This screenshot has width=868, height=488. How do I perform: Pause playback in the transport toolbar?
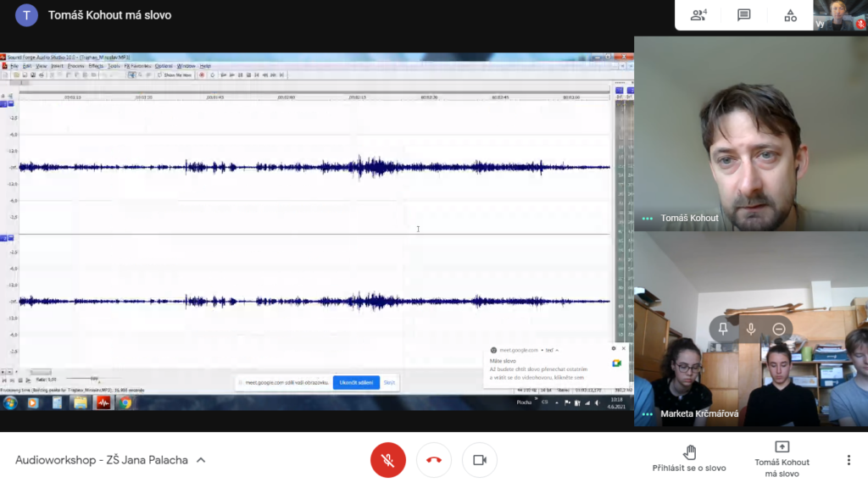click(240, 75)
